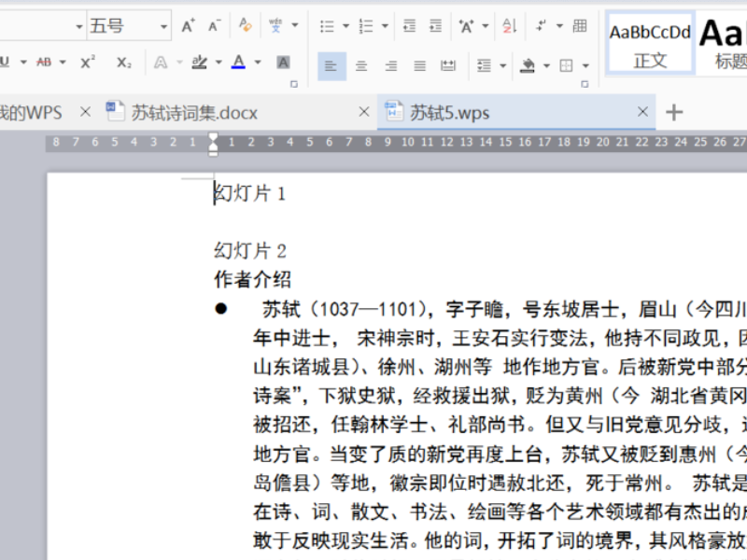Apply a numbered list

(x=365, y=26)
